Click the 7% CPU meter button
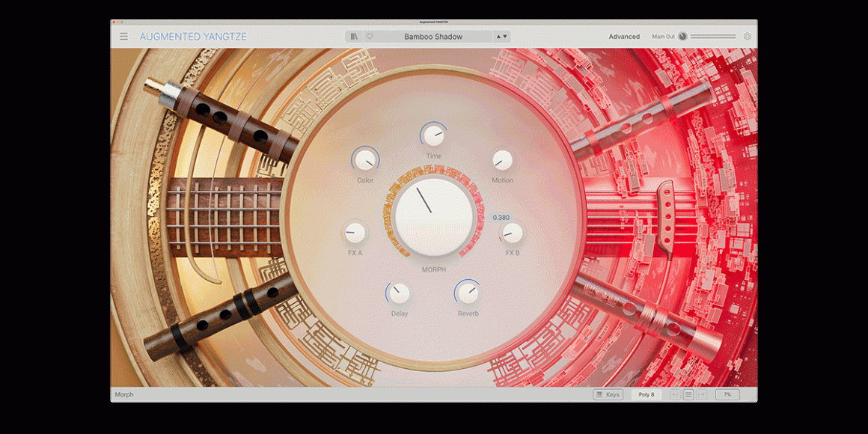This screenshot has width=868, height=434. pyautogui.click(x=727, y=394)
